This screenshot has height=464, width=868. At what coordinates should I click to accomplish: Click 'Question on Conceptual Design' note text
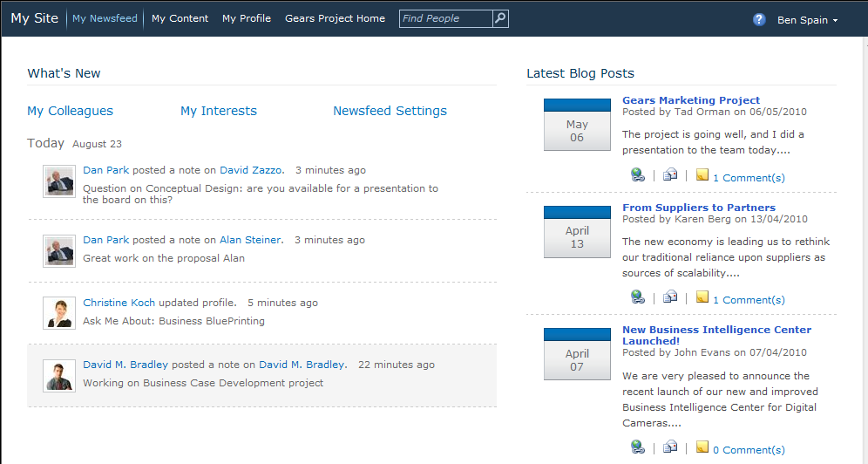(x=261, y=194)
